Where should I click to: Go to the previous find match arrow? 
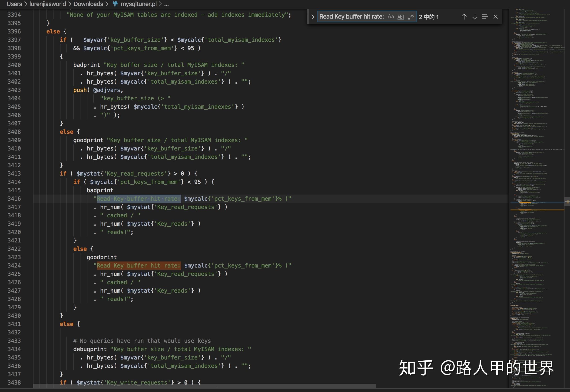(x=464, y=17)
